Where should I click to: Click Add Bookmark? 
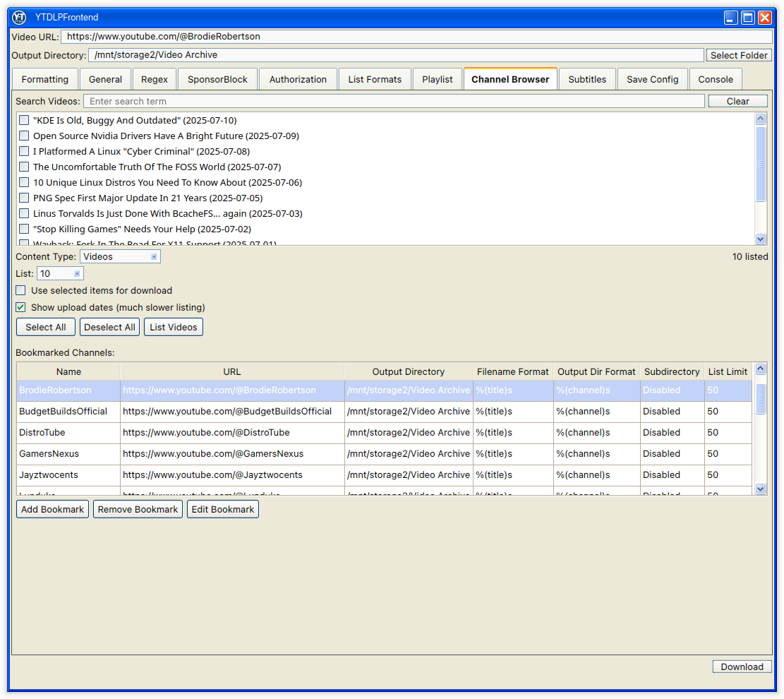(x=52, y=509)
